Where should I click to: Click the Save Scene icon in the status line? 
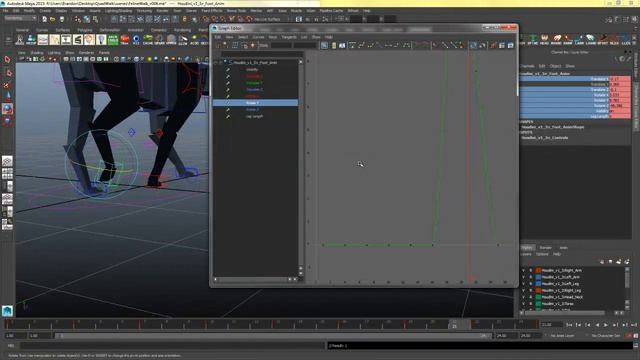(62, 19)
